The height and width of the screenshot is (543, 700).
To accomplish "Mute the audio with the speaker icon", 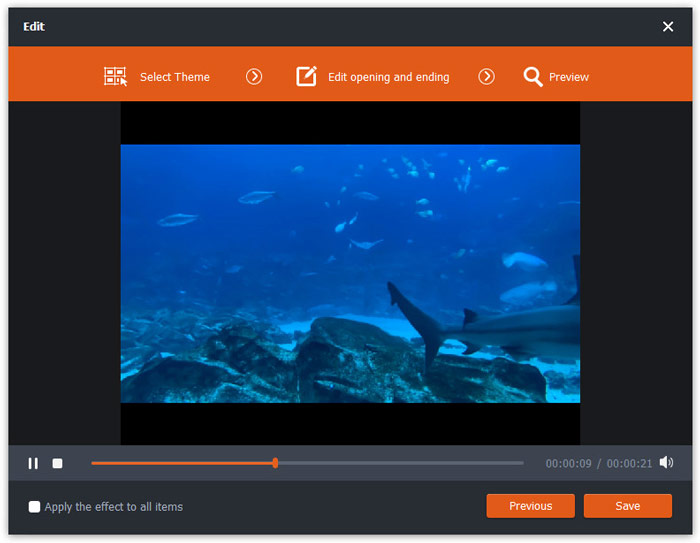I will click(666, 463).
